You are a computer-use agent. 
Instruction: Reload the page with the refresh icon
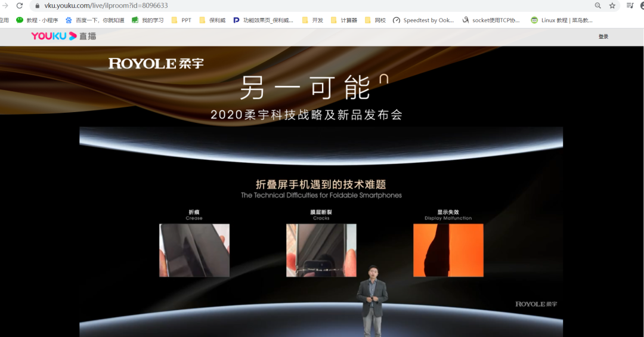[x=20, y=5]
